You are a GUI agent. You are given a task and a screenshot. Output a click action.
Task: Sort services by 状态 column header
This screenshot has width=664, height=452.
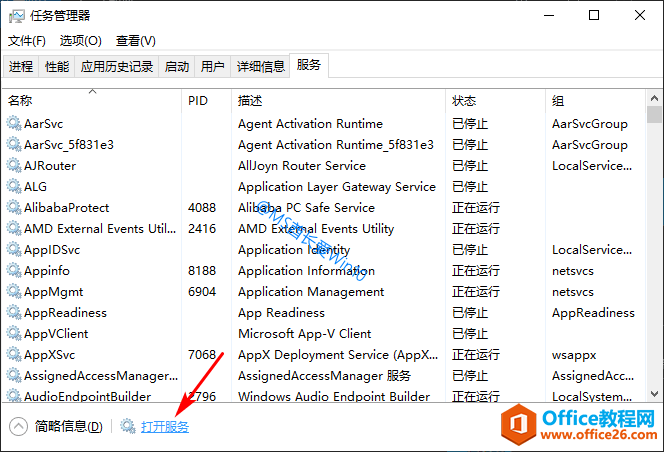[495, 101]
